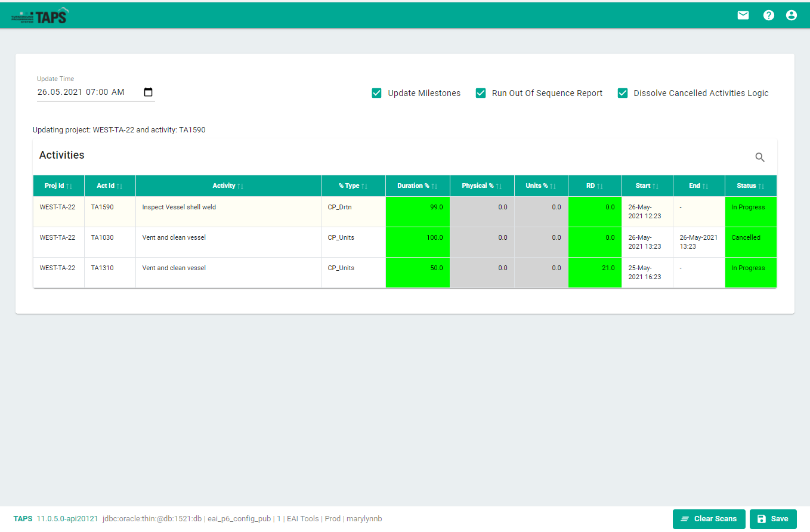The width and height of the screenshot is (810, 532).
Task: Select the TA1590 Inspect Vessel shell weld row
Action: click(179, 208)
